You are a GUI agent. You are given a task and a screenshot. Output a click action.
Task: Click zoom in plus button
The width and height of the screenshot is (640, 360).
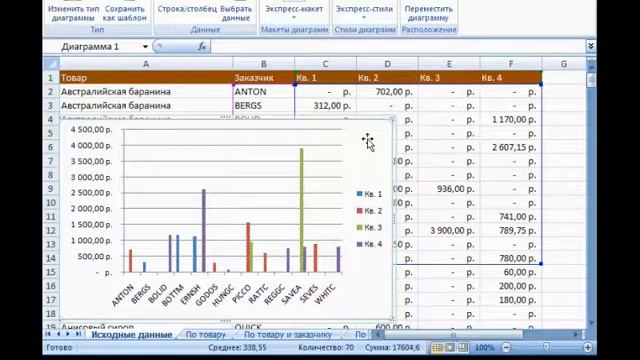tap(588, 348)
